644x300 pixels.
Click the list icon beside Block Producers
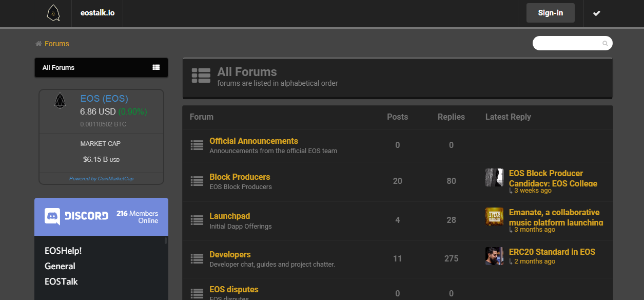coord(197,181)
